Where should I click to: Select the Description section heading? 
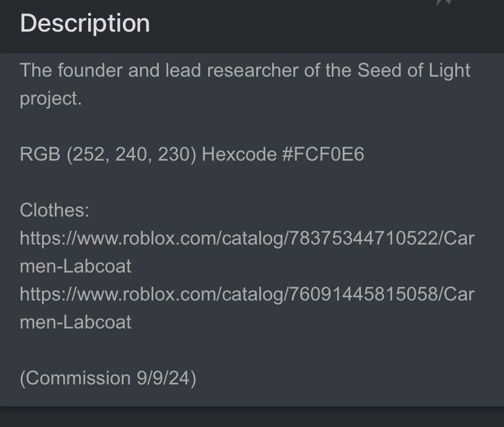tap(85, 23)
